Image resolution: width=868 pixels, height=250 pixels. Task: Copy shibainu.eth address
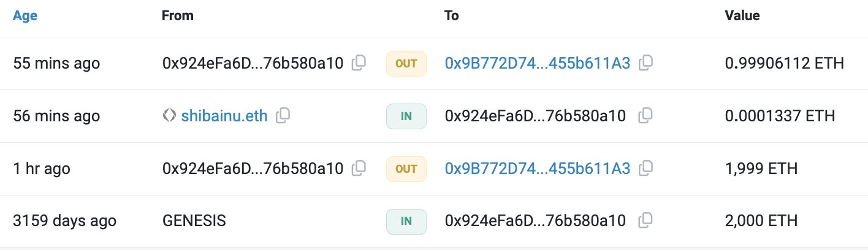[283, 116]
